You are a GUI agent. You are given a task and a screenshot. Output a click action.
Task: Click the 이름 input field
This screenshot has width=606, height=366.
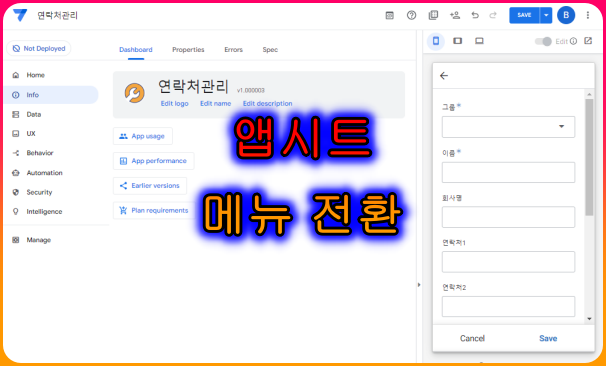[x=508, y=172]
